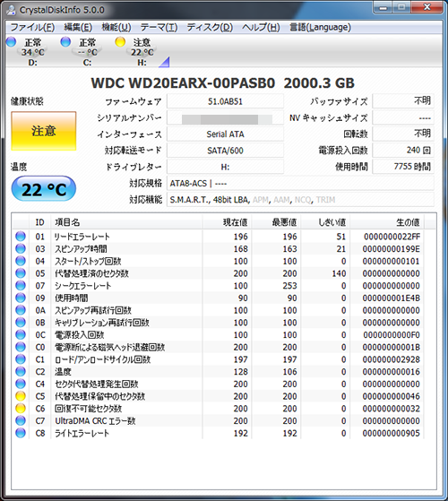Click threshold value 140
Screen dimensions: 448x501
tap(339, 273)
